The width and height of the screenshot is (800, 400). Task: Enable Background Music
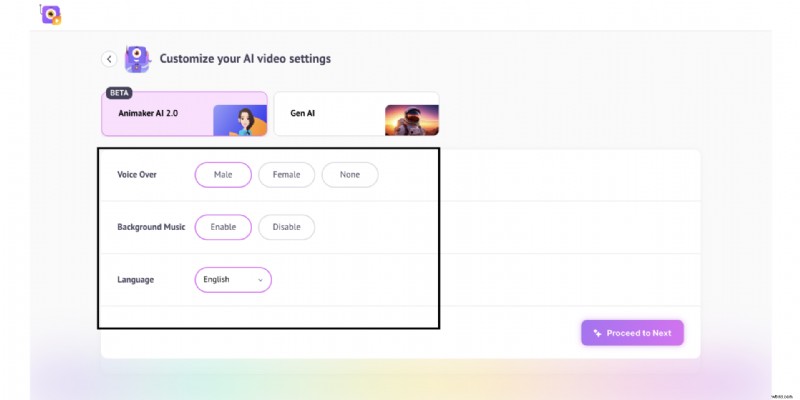(223, 227)
